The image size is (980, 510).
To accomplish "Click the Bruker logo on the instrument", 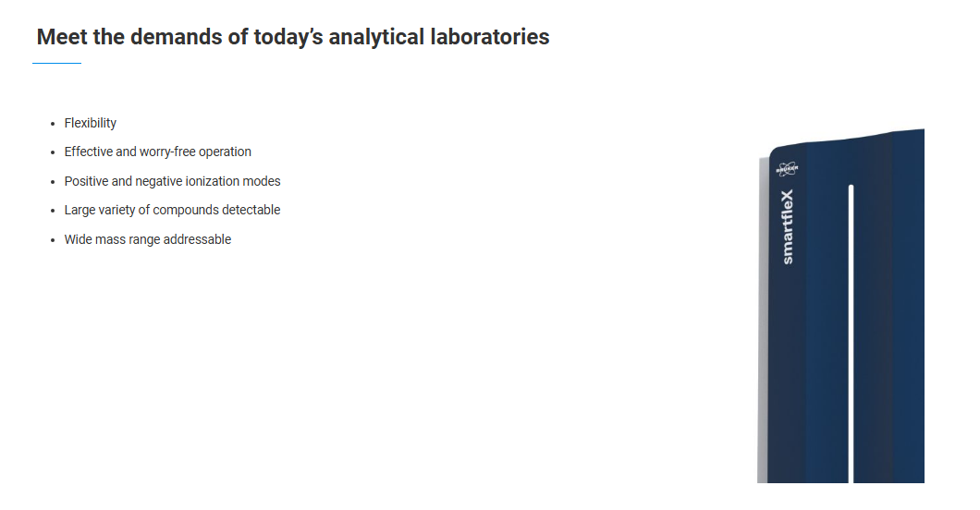I will pyautogui.click(x=787, y=168).
